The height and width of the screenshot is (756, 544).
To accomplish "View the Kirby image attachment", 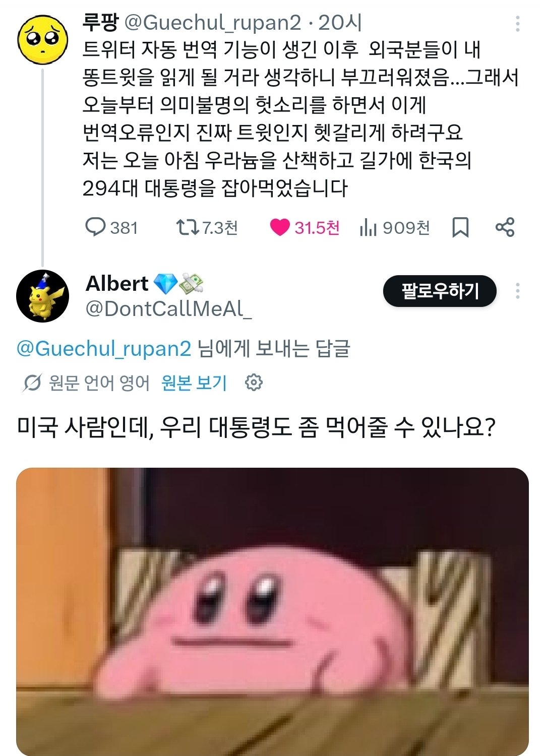I will coord(272,611).
